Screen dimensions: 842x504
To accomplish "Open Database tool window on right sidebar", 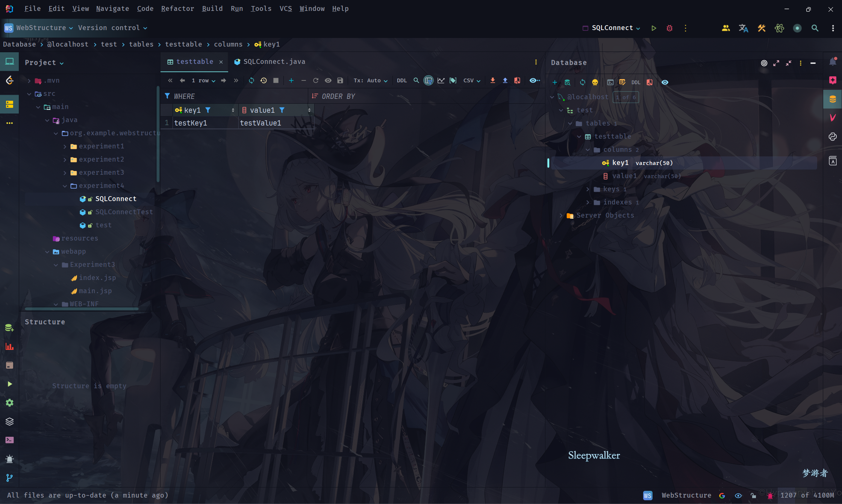I will click(x=833, y=99).
